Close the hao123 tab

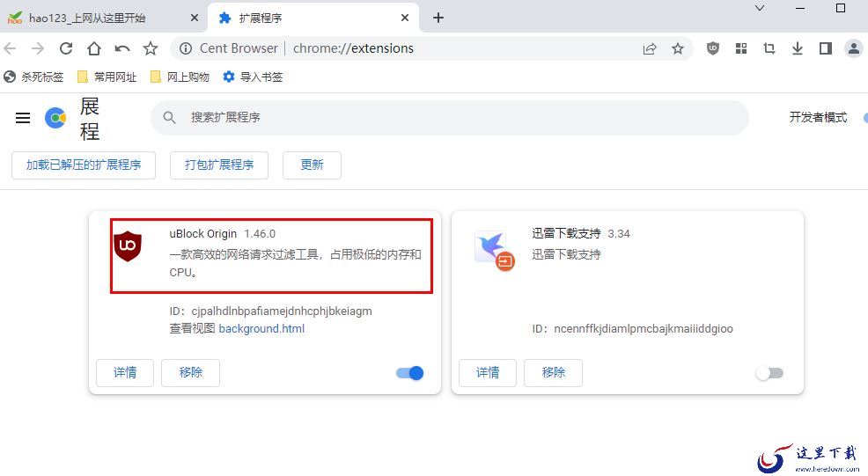pos(195,18)
